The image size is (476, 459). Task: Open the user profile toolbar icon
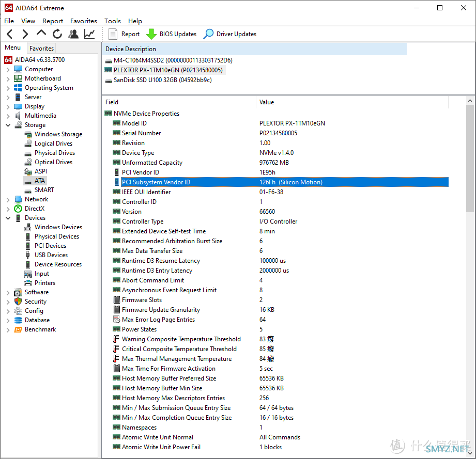point(73,34)
